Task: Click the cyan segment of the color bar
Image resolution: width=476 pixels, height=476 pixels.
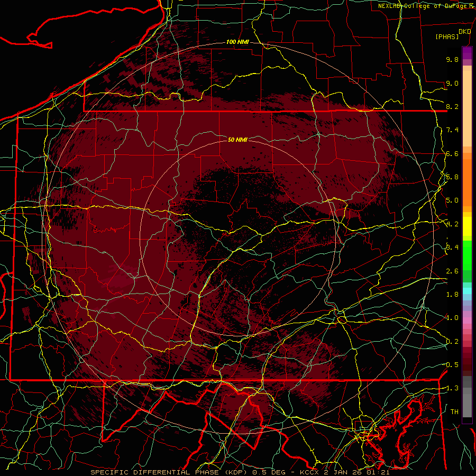Action: click(467, 291)
